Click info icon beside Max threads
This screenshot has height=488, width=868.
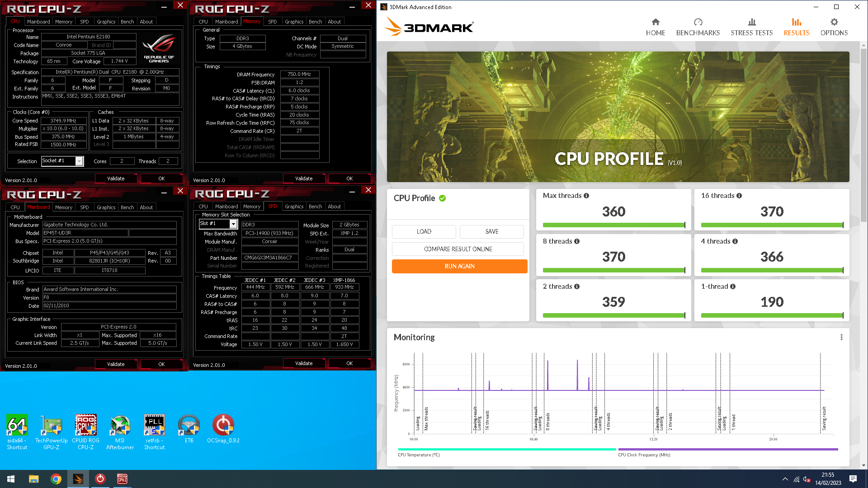pos(586,196)
